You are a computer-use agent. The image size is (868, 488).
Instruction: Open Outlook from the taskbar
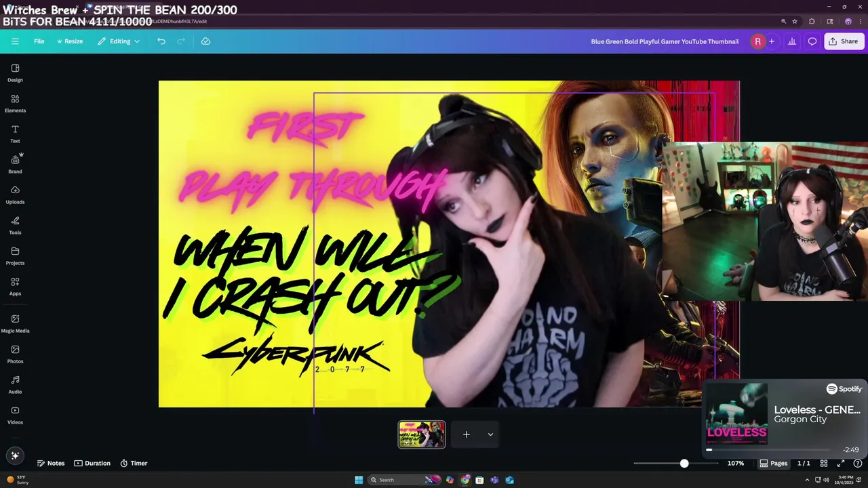pyautogui.click(x=509, y=480)
